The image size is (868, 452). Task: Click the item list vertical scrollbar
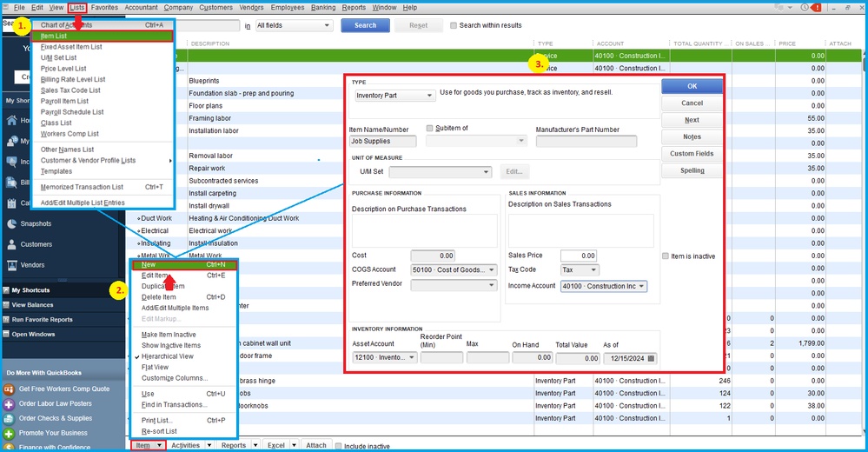(x=865, y=241)
